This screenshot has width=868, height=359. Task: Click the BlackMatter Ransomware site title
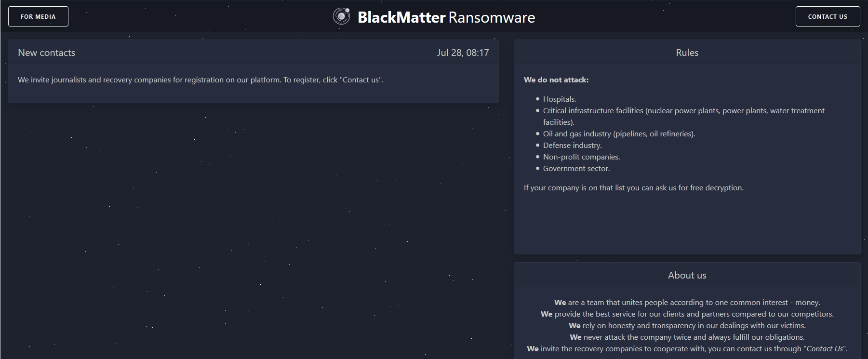[446, 17]
